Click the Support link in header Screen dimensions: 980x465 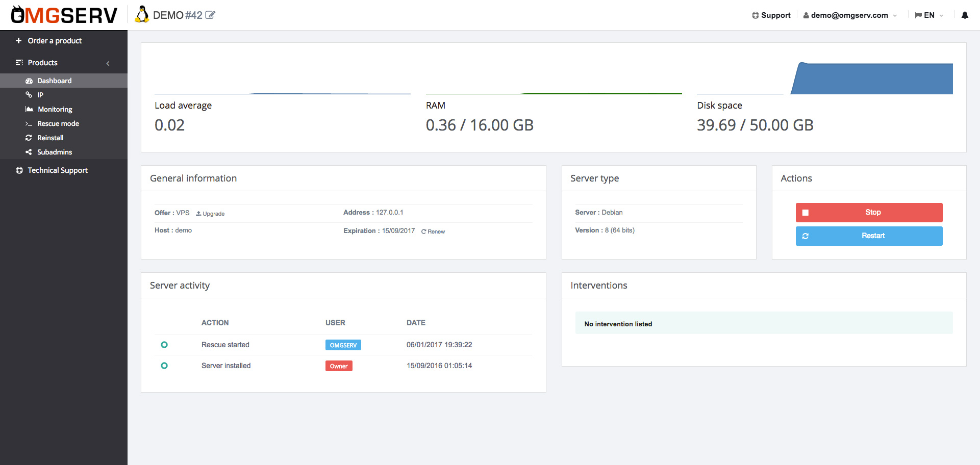click(x=771, y=15)
